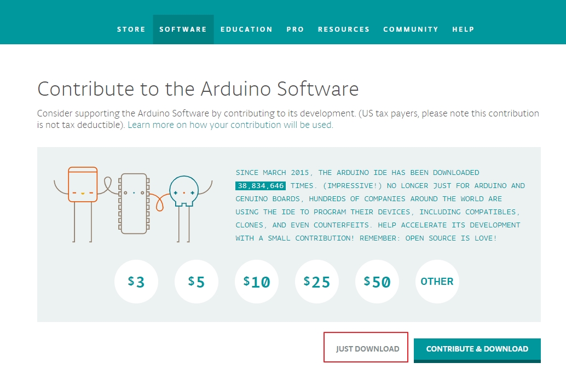Image resolution: width=566 pixels, height=392 pixels.
Task: Open the Resources menu
Action: point(344,30)
